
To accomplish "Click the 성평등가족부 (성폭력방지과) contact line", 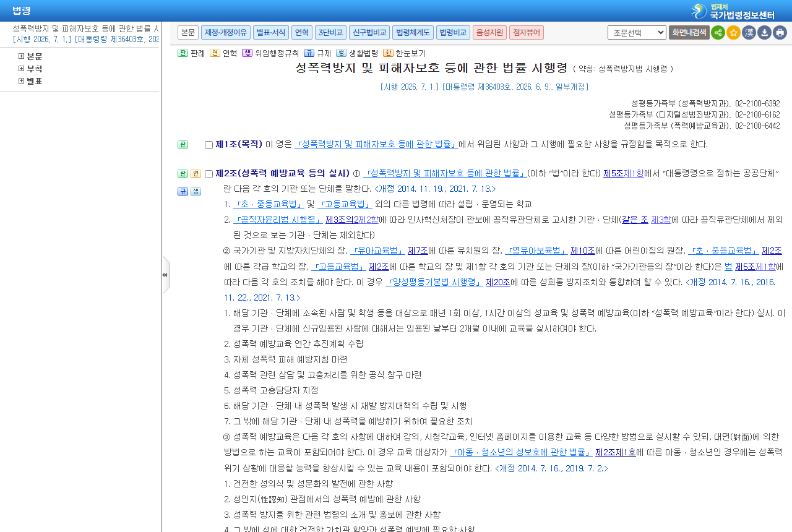I will (x=705, y=103).
